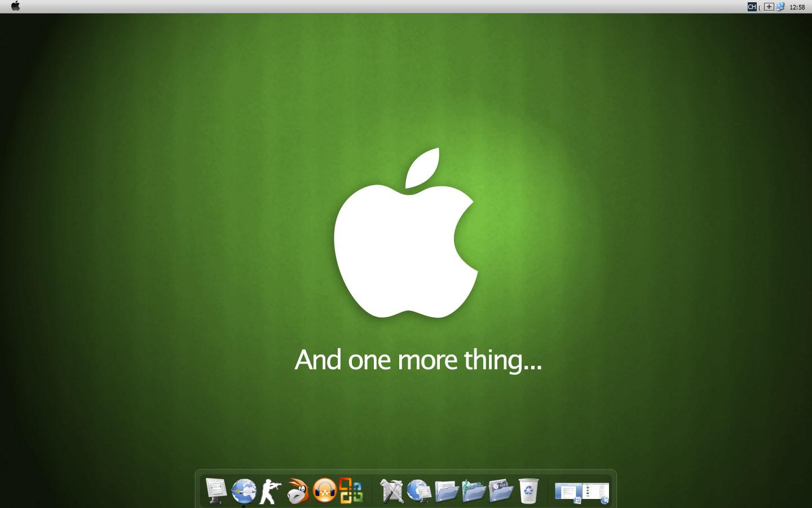Restore the minimized document window thumbnail
Viewport: 812px width, 508px height.
pos(568,492)
